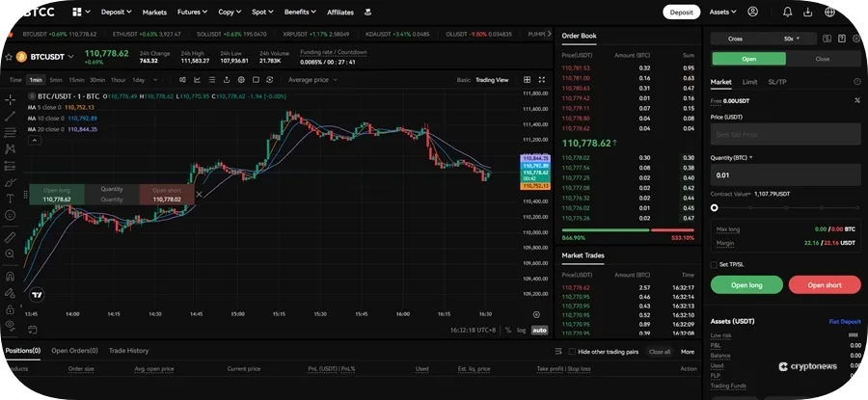Select the crosshair cursor tool
868x400 pixels.
click(x=10, y=100)
